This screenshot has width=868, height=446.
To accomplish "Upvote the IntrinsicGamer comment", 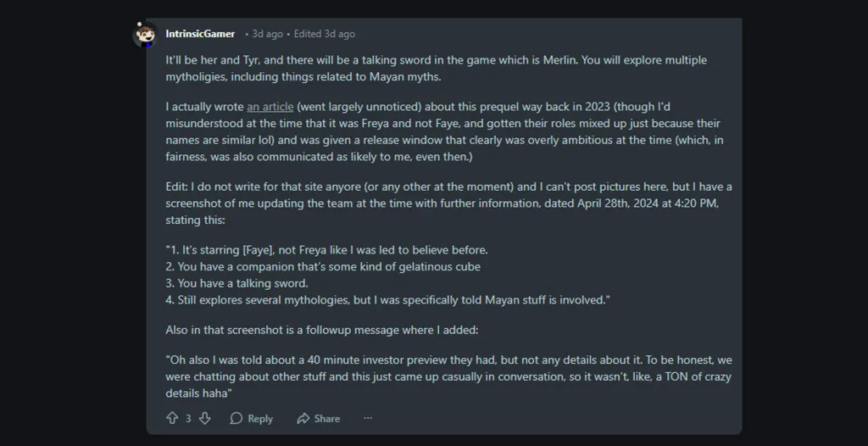I will [x=172, y=418].
